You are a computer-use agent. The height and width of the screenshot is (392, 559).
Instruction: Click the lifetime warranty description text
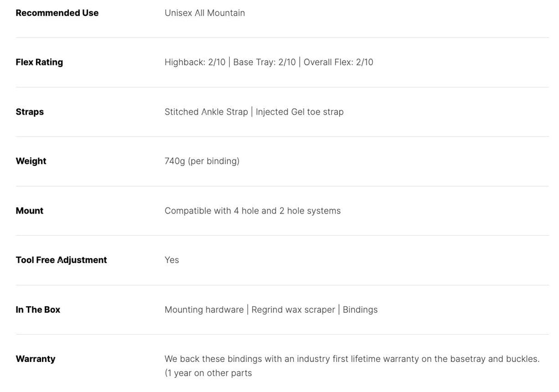coord(352,366)
